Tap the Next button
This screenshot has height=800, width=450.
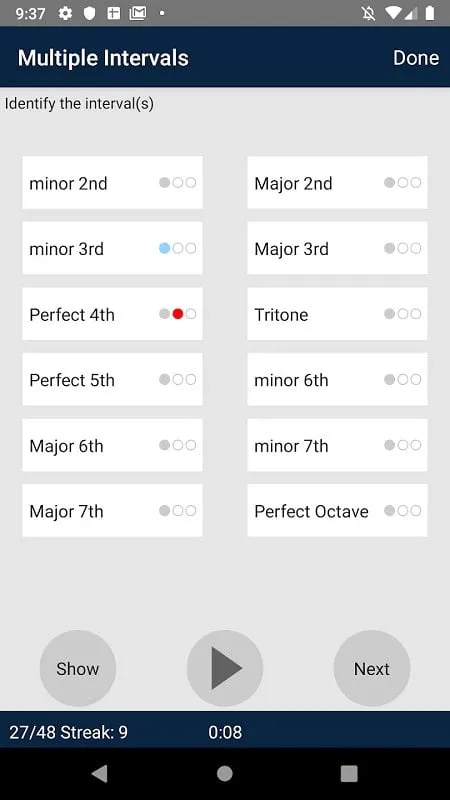point(372,668)
